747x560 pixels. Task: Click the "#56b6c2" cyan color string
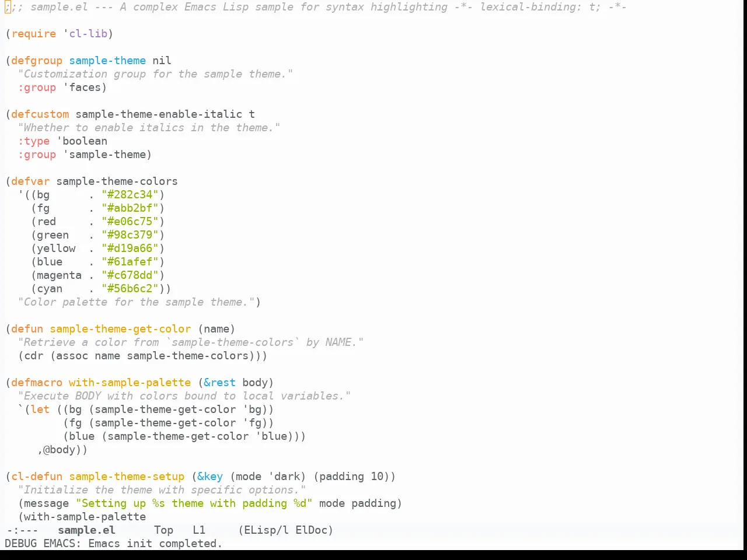(130, 289)
